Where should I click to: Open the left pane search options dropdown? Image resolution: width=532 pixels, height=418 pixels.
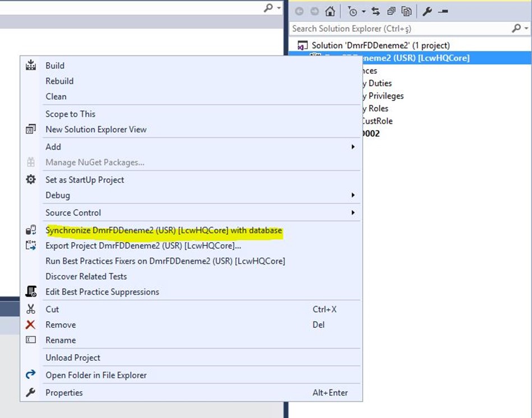pyautogui.click(x=279, y=7)
